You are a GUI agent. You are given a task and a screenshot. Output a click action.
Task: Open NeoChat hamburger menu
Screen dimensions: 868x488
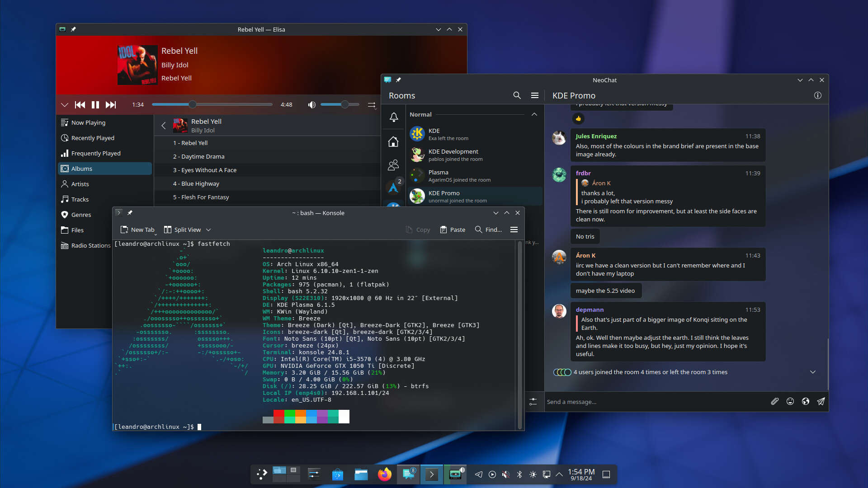535,95
